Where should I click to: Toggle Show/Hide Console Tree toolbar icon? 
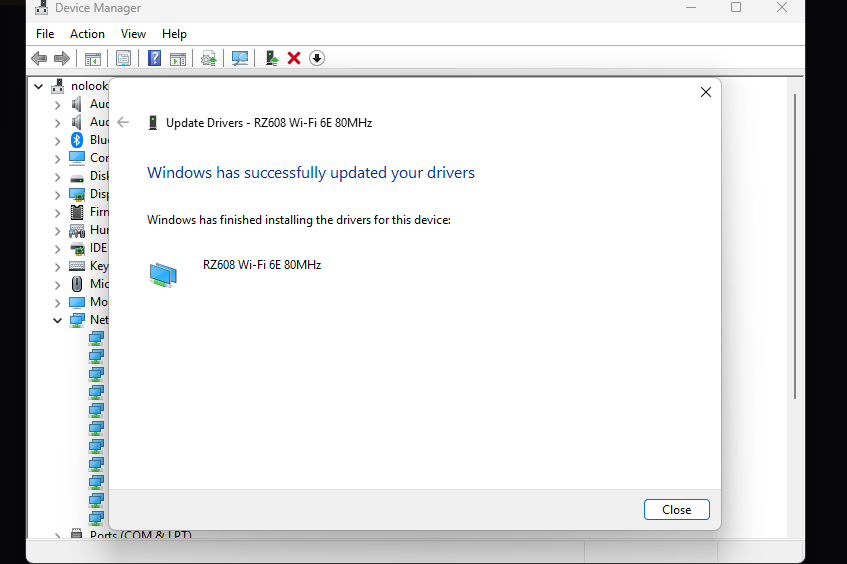pyautogui.click(x=92, y=58)
